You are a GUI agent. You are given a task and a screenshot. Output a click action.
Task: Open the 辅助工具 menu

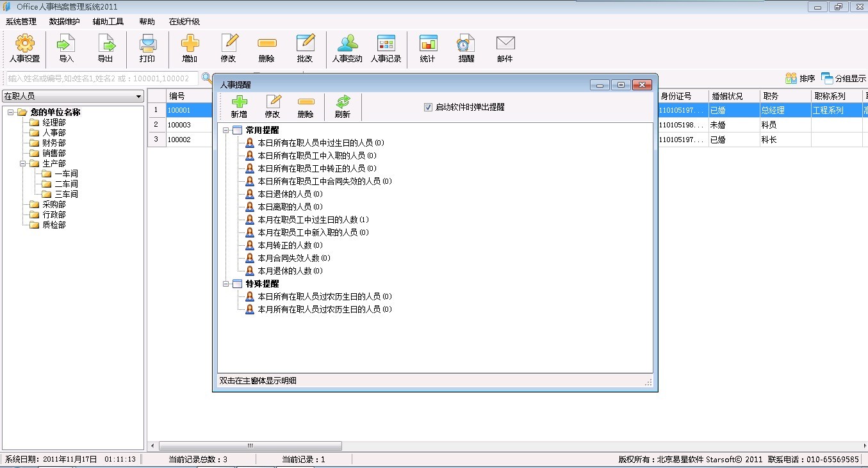pos(108,21)
